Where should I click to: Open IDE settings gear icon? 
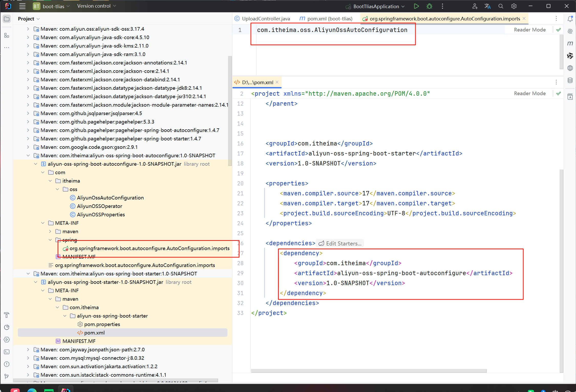514,6
